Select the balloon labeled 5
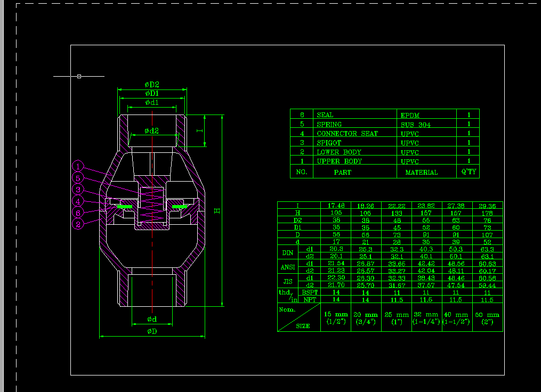Viewport: 541px width, 392px height. (x=78, y=178)
